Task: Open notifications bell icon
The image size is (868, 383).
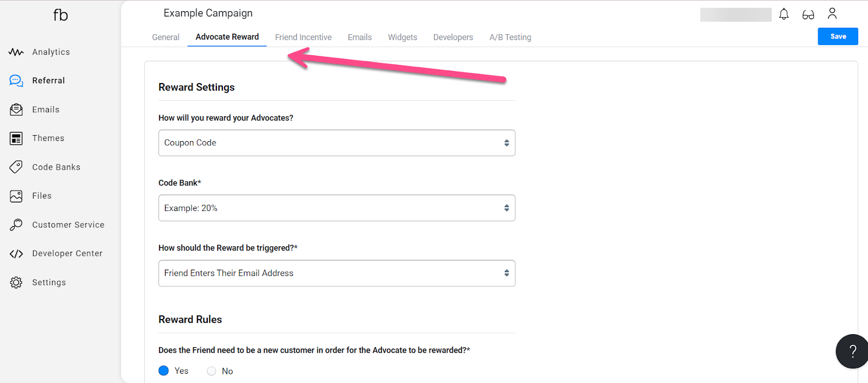Action: (784, 14)
